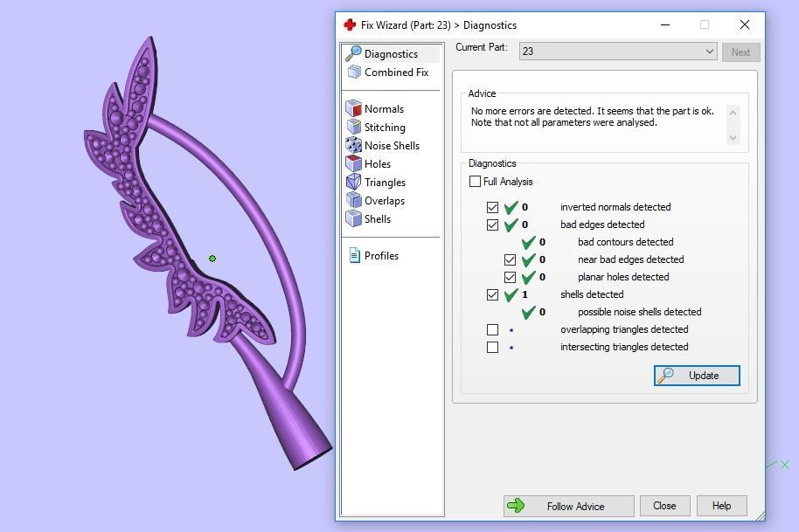Open the Profiles page
This screenshot has width=799, height=532.
pos(381,256)
